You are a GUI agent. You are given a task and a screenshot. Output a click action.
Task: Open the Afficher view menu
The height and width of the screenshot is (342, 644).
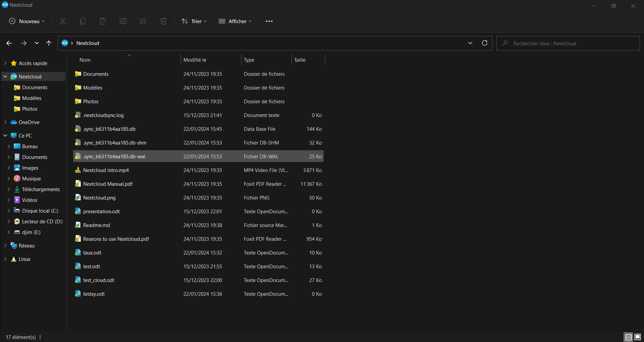pyautogui.click(x=235, y=21)
